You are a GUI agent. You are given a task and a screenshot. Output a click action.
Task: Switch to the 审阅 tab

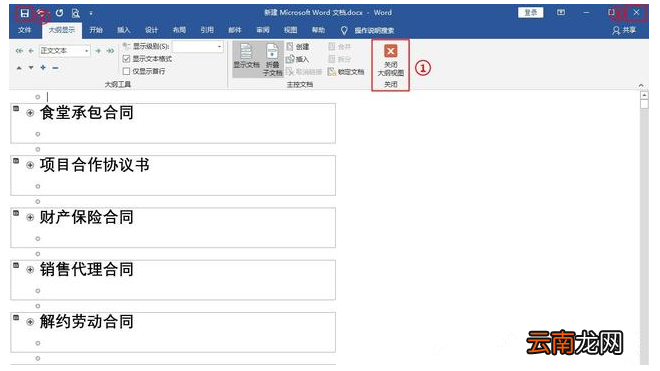pos(263,30)
